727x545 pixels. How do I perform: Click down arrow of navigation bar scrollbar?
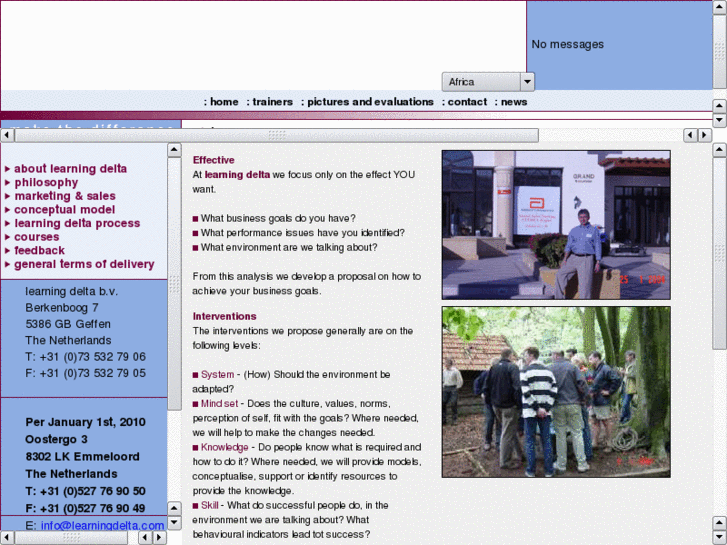click(719, 120)
